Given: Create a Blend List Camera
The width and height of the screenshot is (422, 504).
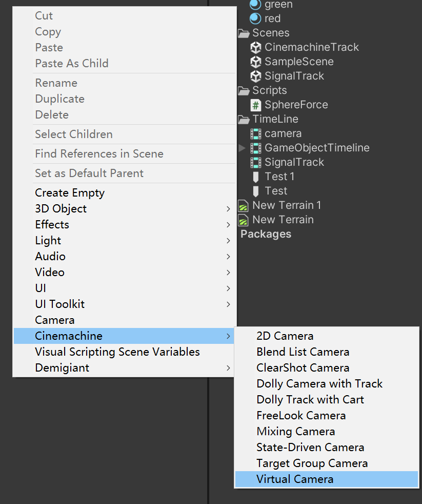Looking at the screenshot, I should [327, 352].
